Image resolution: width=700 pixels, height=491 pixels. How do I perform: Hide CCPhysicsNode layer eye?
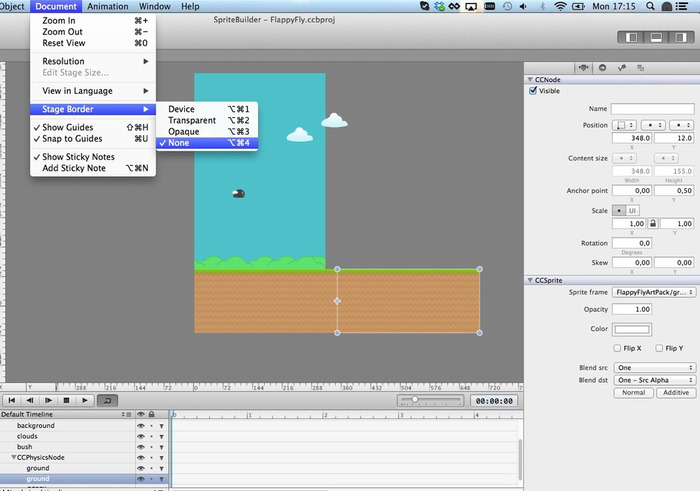coord(141,458)
